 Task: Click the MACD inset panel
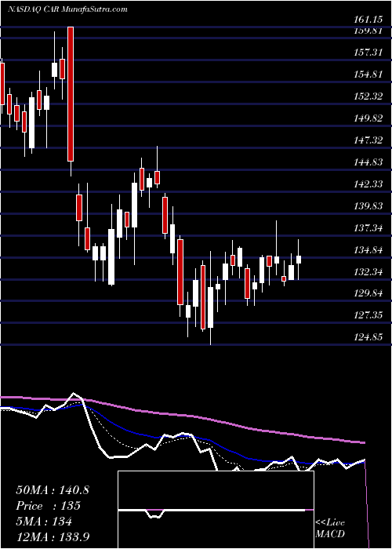tap(216, 510)
